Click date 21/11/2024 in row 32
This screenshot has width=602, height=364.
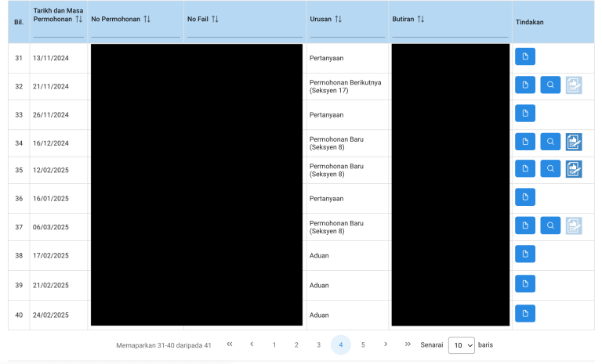(x=51, y=87)
